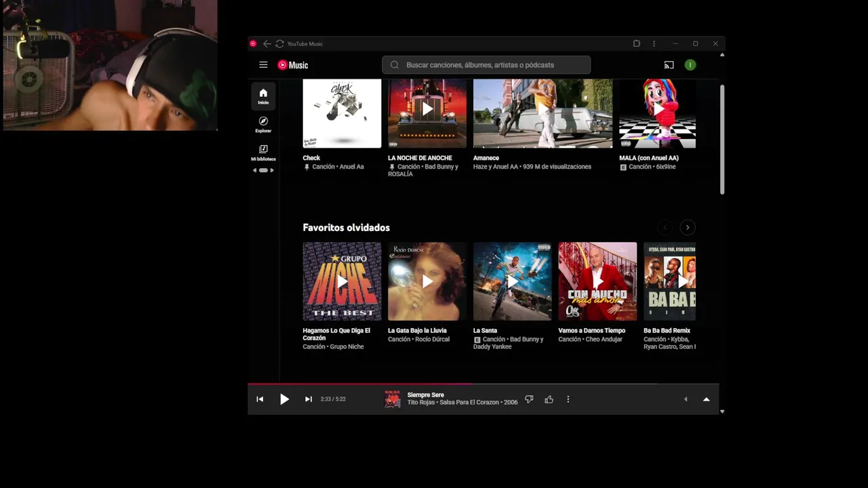Image resolution: width=868 pixels, height=488 pixels.
Task: Play Vamos a Darnos Tiempo cover
Action: point(597,281)
